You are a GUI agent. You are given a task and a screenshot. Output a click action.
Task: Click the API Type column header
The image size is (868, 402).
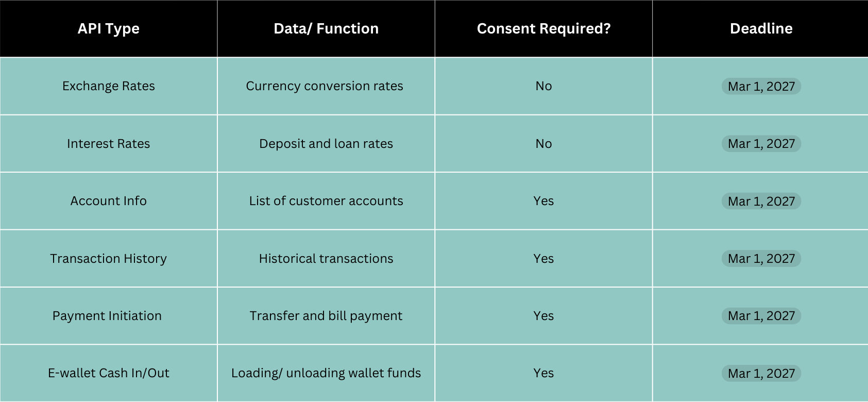pyautogui.click(x=109, y=29)
